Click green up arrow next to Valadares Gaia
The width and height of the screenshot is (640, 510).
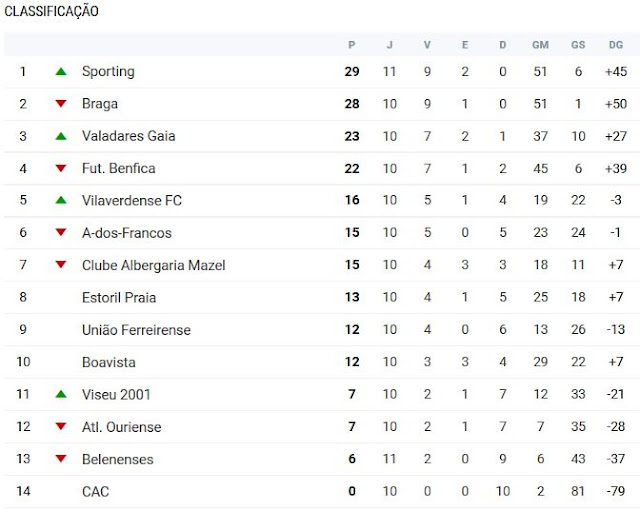click(61, 136)
